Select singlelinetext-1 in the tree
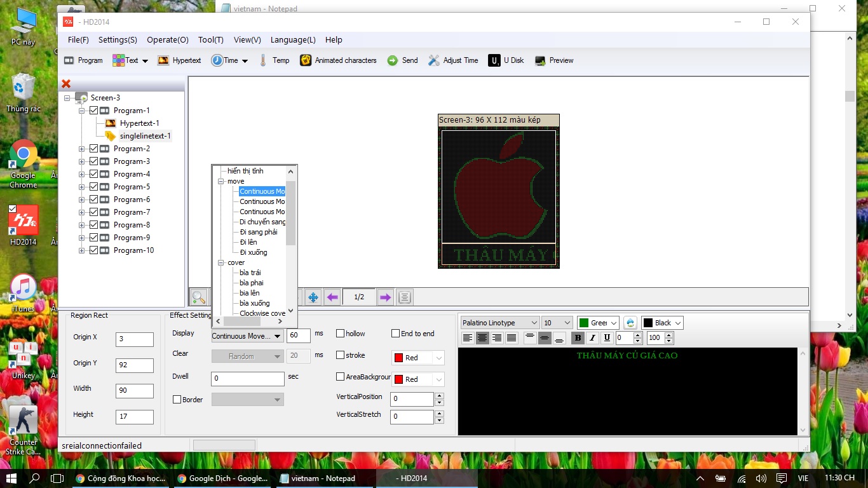 [x=146, y=136]
